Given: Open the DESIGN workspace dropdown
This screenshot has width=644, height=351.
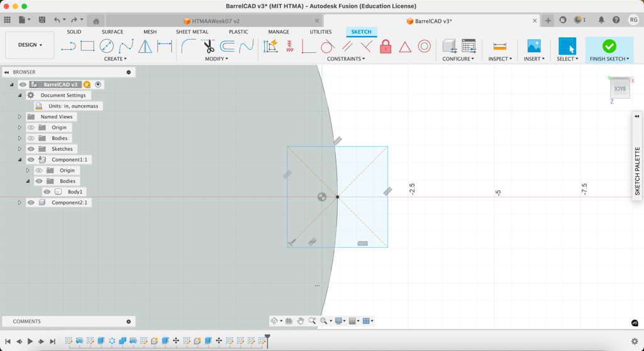Looking at the screenshot, I should pyautogui.click(x=30, y=45).
